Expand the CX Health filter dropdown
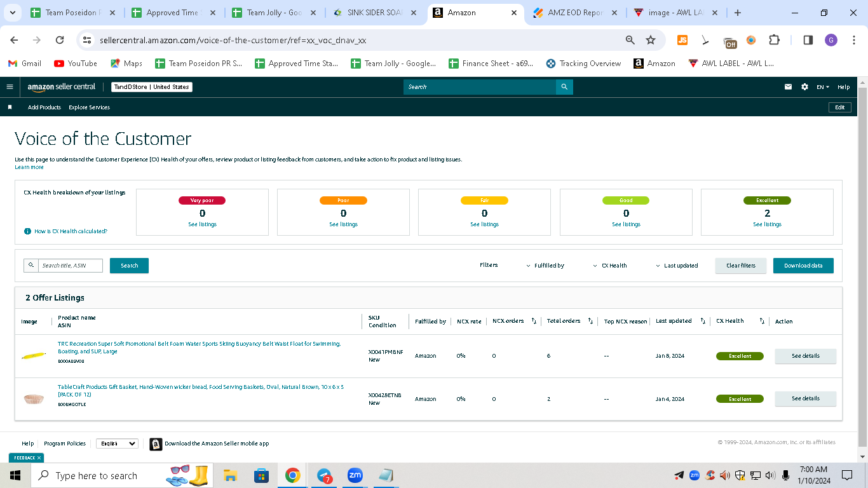This screenshot has width=868, height=488. click(x=610, y=266)
